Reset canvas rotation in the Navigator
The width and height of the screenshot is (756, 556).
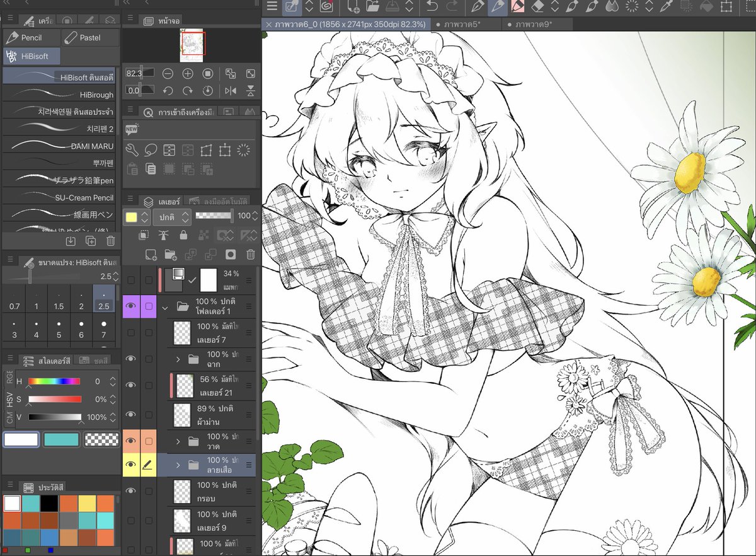(x=207, y=90)
